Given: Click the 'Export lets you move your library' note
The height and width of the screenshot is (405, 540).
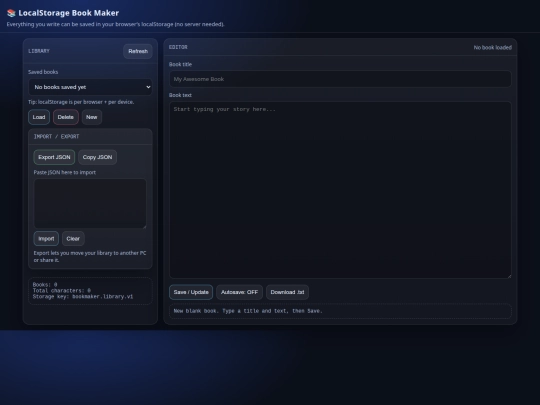Looking at the screenshot, I should [90, 257].
